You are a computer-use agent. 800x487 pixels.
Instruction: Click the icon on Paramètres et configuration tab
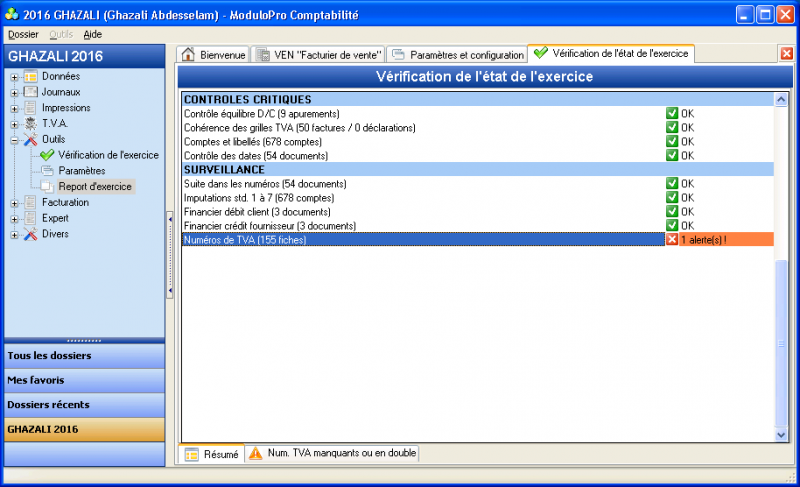(398, 55)
